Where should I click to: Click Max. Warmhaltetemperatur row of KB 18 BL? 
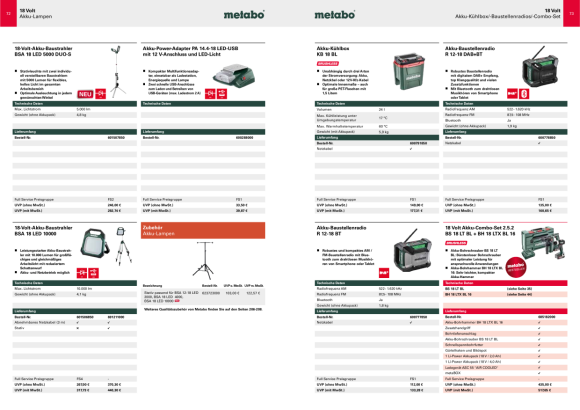[x=377, y=126]
